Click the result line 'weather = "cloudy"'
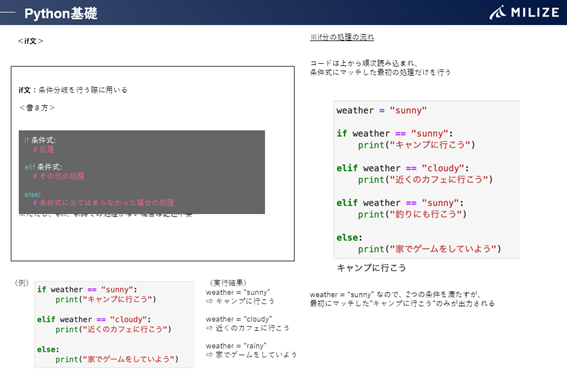The image size is (567, 374). click(239, 319)
